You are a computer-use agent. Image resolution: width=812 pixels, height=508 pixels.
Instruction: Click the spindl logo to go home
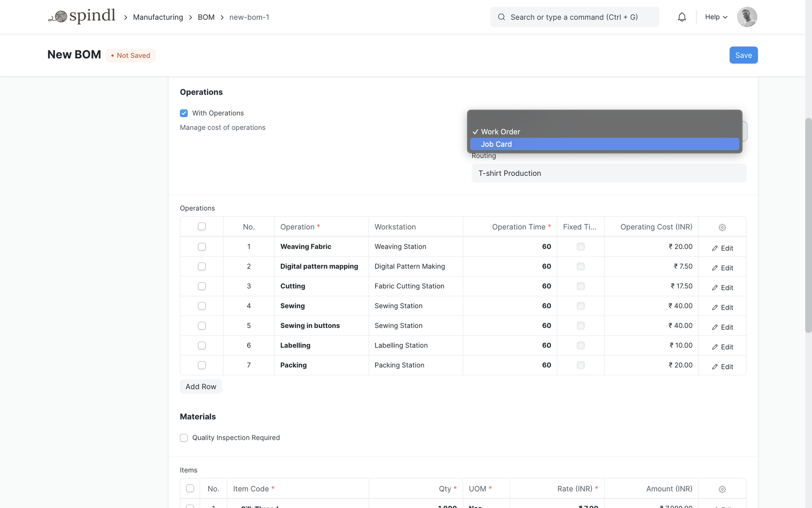tap(82, 17)
